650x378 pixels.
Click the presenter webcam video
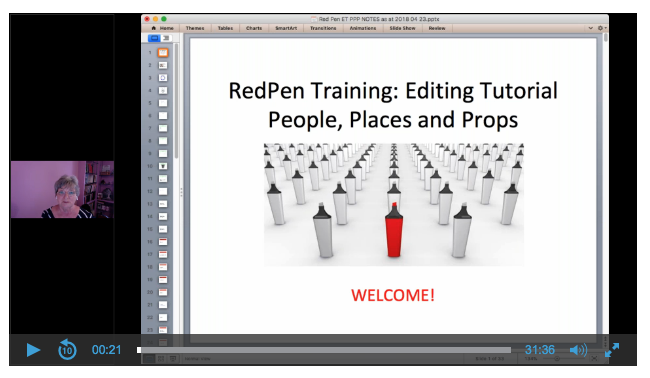coord(62,189)
